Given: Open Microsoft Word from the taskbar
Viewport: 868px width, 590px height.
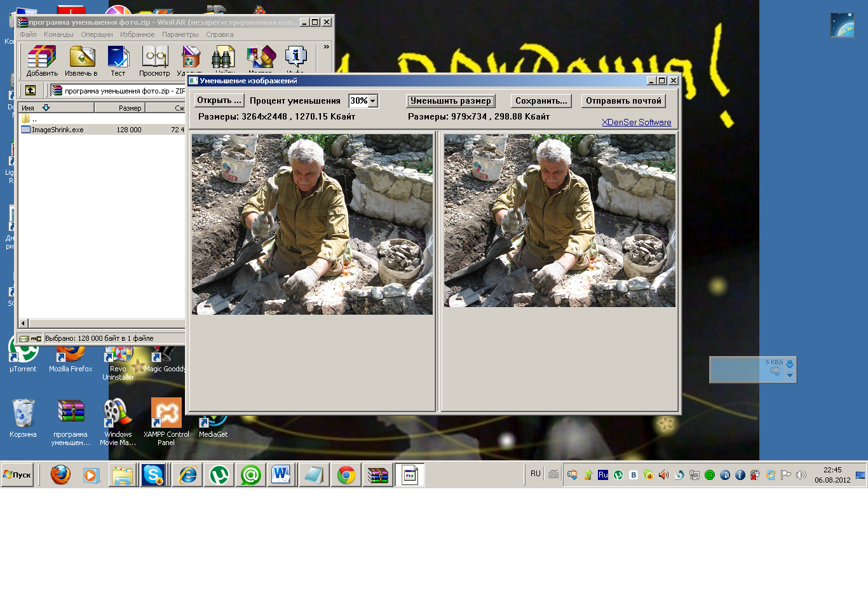Looking at the screenshot, I should point(281,475).
